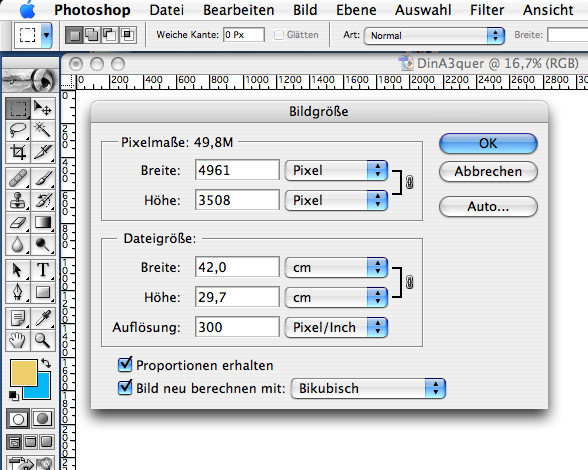Select the Slice tool
588x470 pixels.
pyautogui.click(x=42, y=152)
